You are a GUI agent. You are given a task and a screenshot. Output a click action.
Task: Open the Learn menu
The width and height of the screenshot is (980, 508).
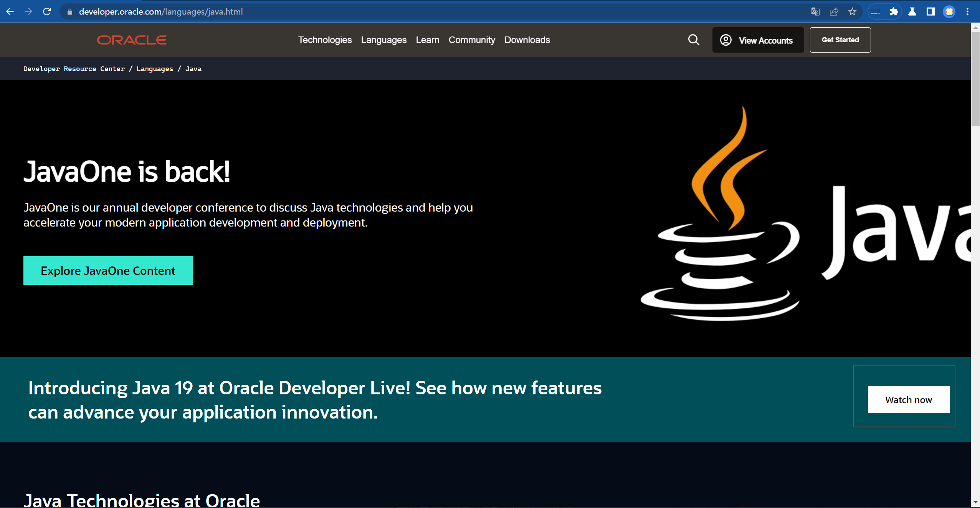tap(427, 40)
